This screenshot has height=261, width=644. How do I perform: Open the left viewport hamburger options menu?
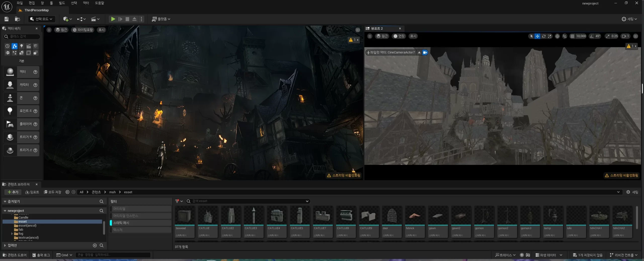tap(49, 30)
